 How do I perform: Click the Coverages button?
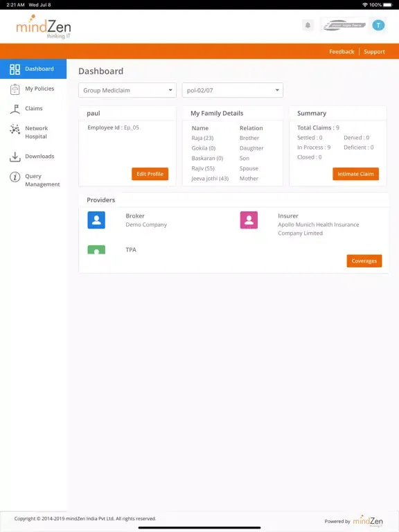364,261
